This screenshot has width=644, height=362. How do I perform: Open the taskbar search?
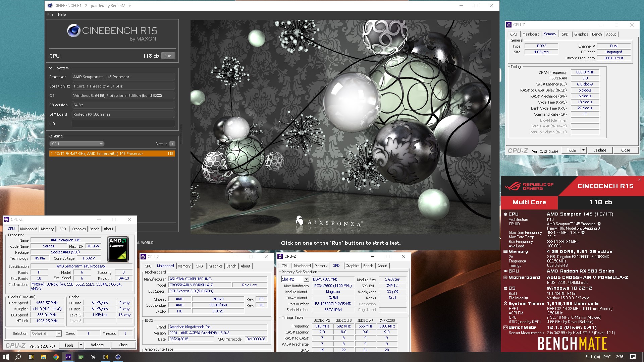18,357
